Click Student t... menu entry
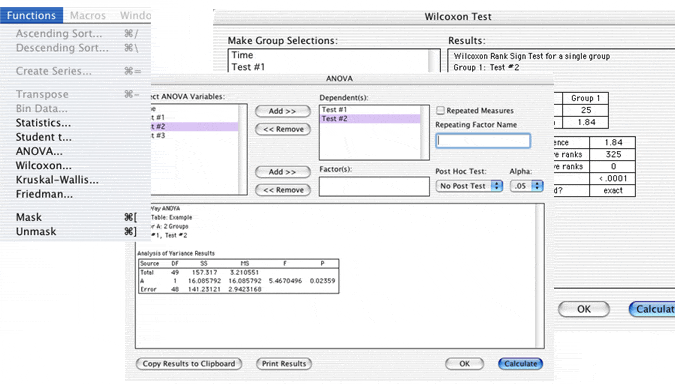The image size is (675, 384). tap(44, 137)
